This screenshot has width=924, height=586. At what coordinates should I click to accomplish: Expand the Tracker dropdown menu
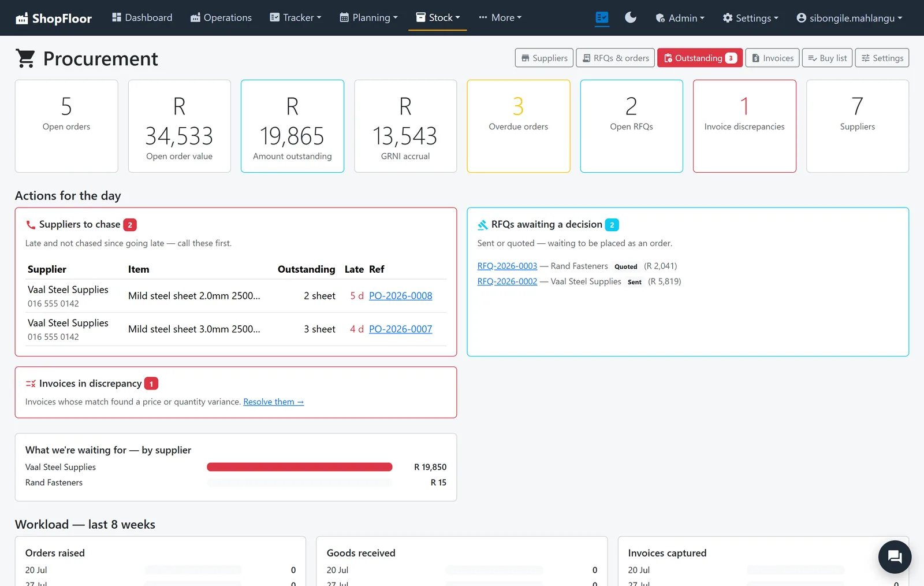(296, 18)
